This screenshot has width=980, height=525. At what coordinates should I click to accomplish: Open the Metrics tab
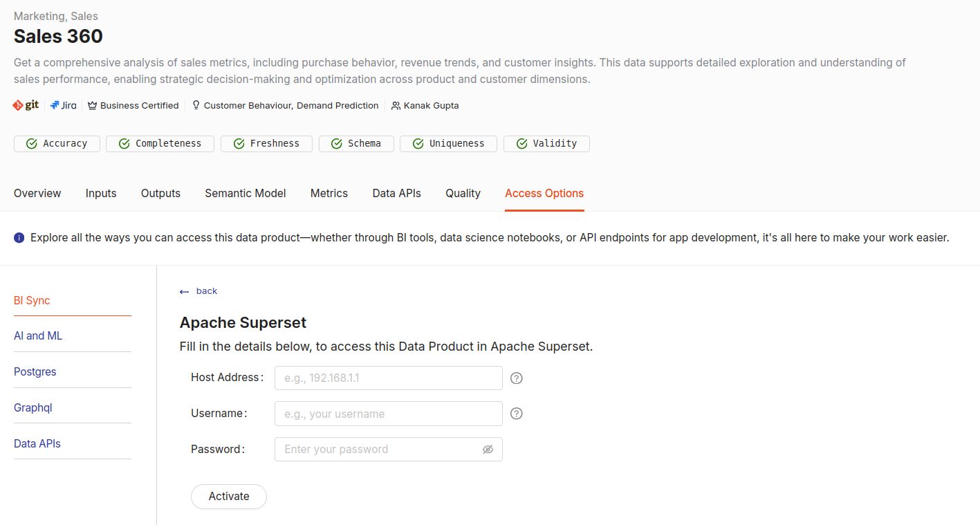click(x=329, y=194)
